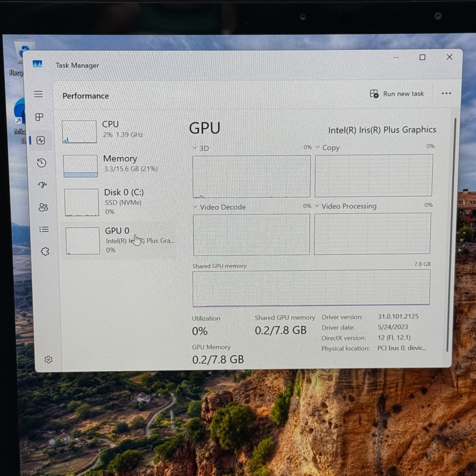Click the vertical scrollbar of GPU panel
Image resolution: width=476 pixels, height=476 pixels.
(x=447, y=235)
